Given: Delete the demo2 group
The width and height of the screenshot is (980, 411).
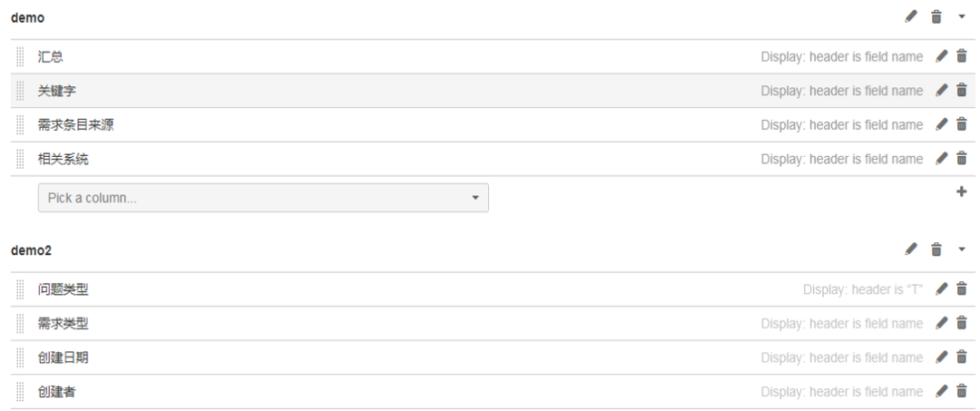Looking at the screenshot, I should pyautogui.click(x=936, y=249).
